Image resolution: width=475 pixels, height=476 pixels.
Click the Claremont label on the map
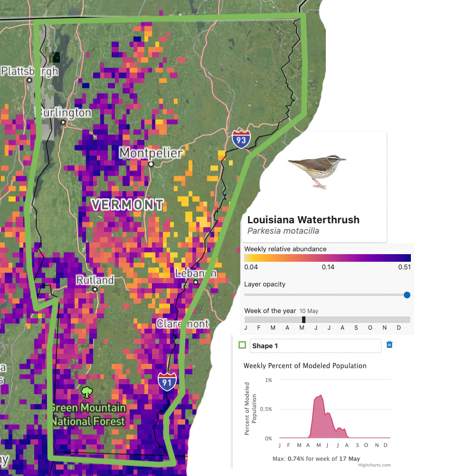[x=183, y=324]
